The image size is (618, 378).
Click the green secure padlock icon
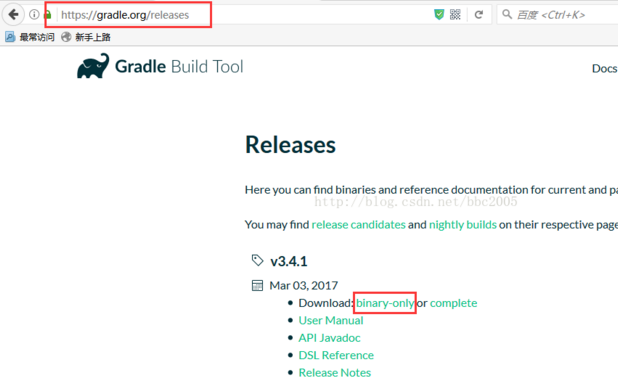(48, 15)
